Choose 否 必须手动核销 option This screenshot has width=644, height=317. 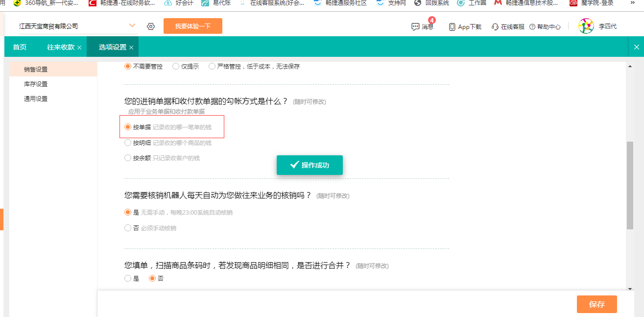tap(128, 228)
